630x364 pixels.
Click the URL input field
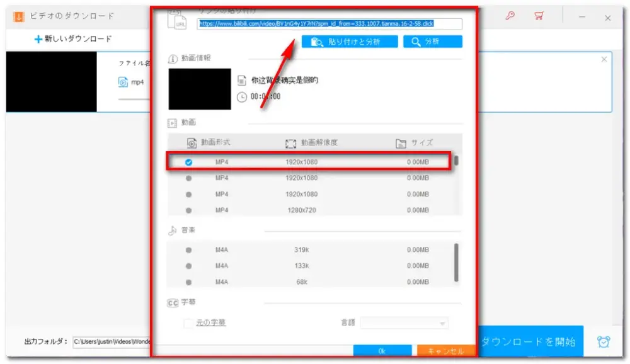point(329,24)
